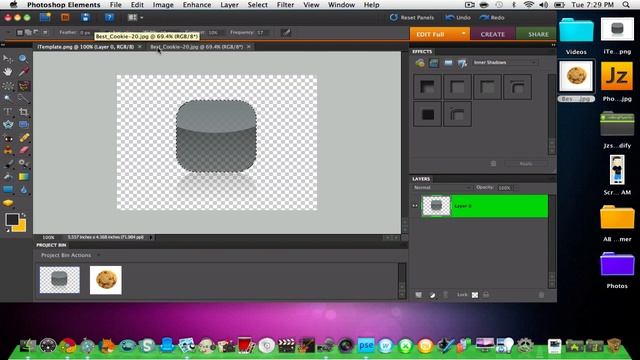Viewport: 640px width, 360px height.
Task: Show Photo Effects in Effects panel
Action: point(448,63)
